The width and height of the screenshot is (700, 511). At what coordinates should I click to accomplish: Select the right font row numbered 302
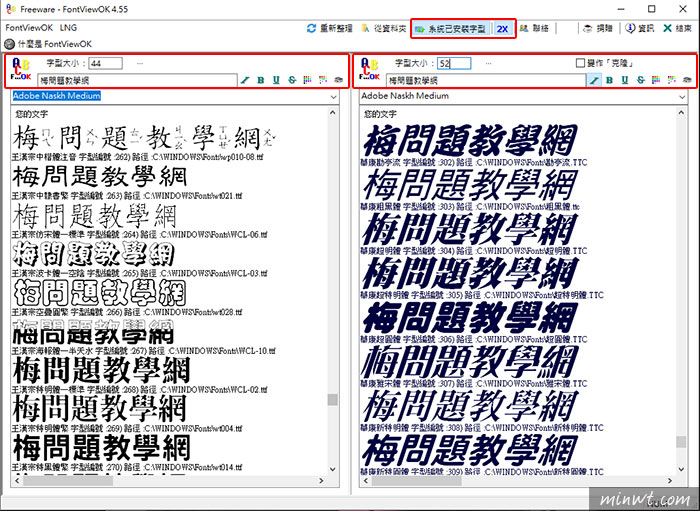pos(474,145)
